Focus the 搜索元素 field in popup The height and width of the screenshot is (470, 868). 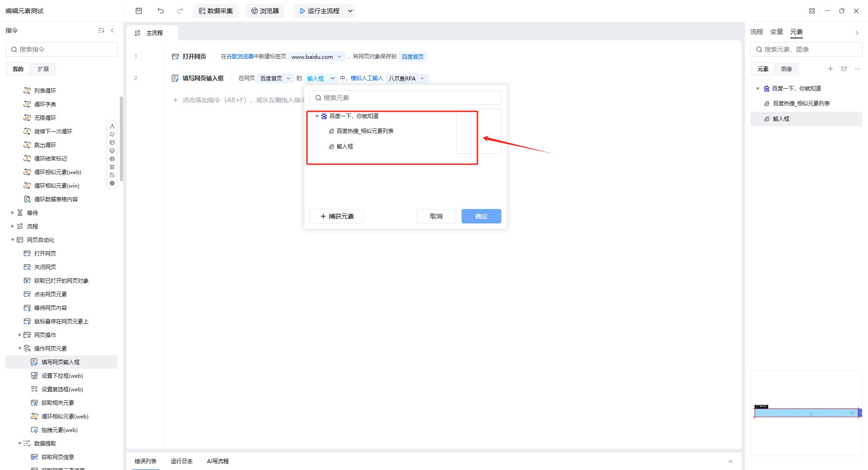pyautogui.click(x=406, y=98)
